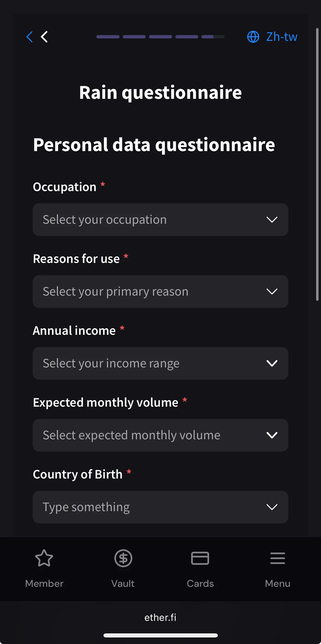Open the Cards icon in bottom bar
The image size is (321, 644).
coord(200,558)
